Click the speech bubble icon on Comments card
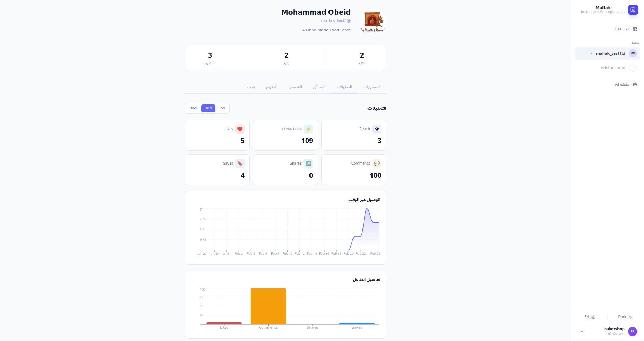644x341 pixels. (376, 163)
